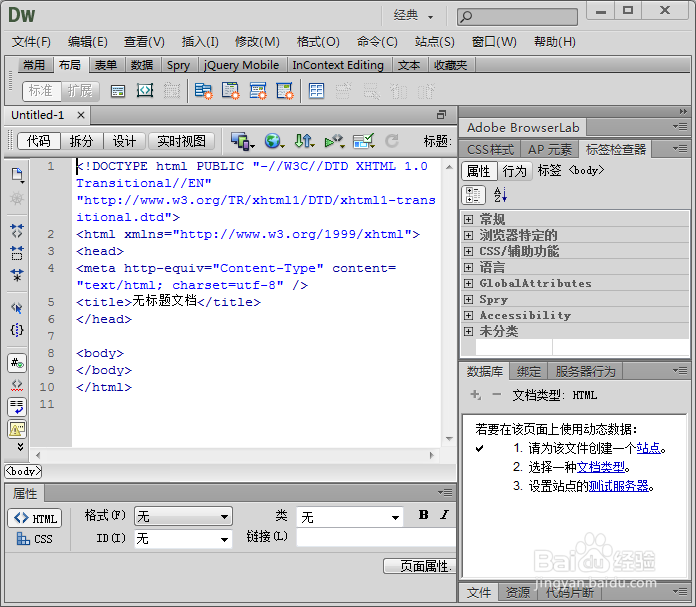Image resolution: width=696 pixels, height=607 pixels.
Task: Open the 站点(S) menu
Action: [x=435, y=42]
